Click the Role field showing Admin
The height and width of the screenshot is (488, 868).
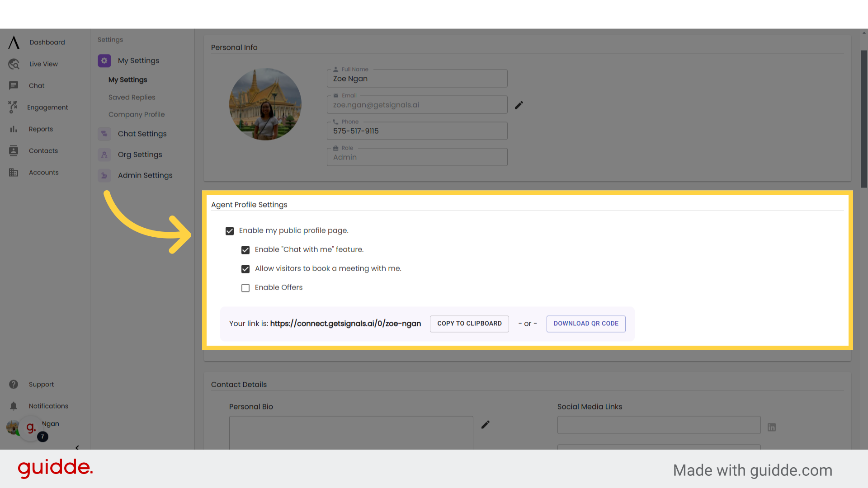pyautogui.click(x=417, y=157)
